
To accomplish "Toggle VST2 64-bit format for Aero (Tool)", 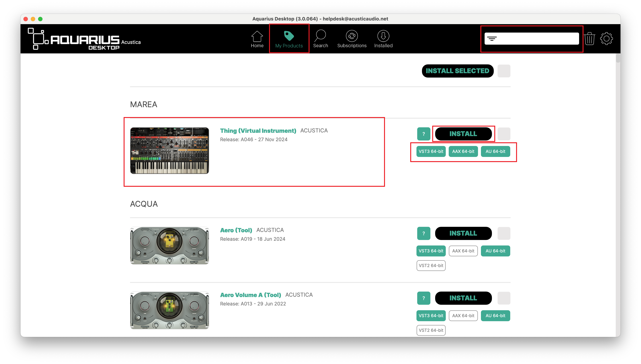I will point(431,265).
